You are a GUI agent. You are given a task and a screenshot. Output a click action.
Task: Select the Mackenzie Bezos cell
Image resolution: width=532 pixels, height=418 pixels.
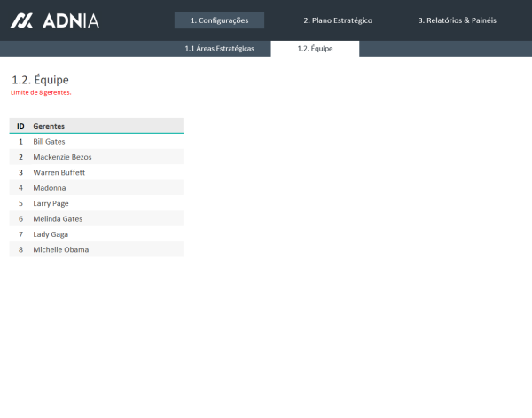point(62,157)
